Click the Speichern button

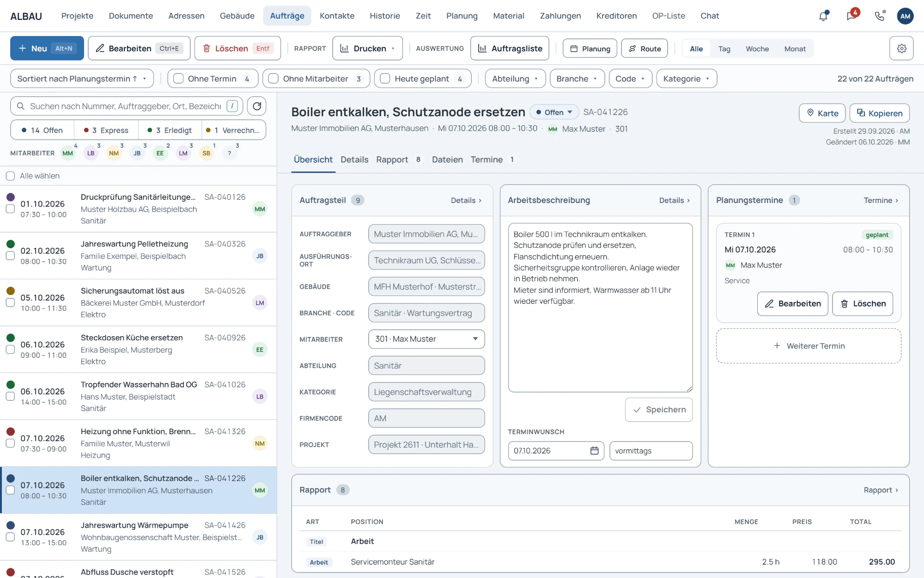tap(659, 410)
